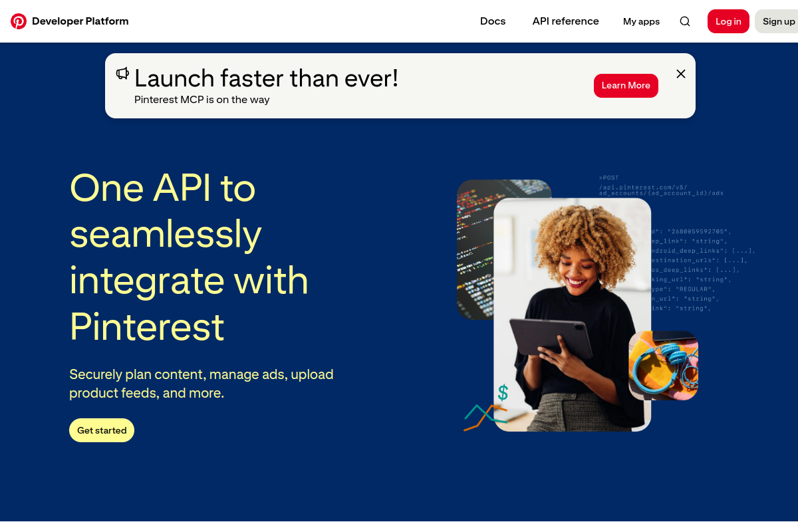Screen dimensions: 798x532
Task: Click "Launch faster than ever!" headline
Action: [x=266, y=78]
